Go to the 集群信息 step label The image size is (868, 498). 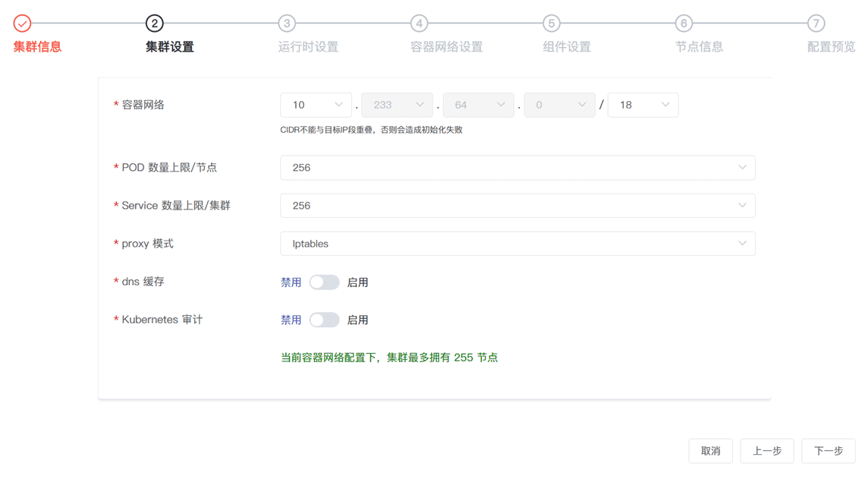37,46
